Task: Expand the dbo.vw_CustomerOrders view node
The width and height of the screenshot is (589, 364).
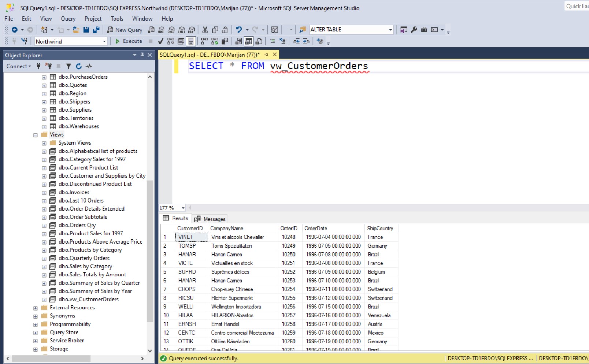Action: click(44, 300)
